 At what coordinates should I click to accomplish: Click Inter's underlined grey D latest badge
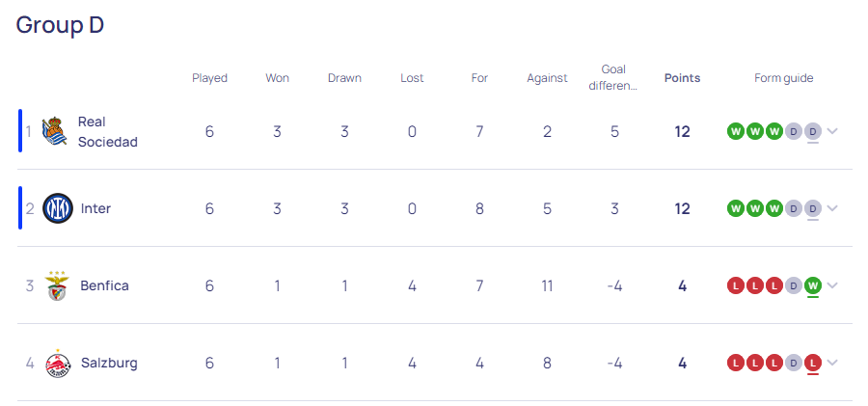(813, 208)
